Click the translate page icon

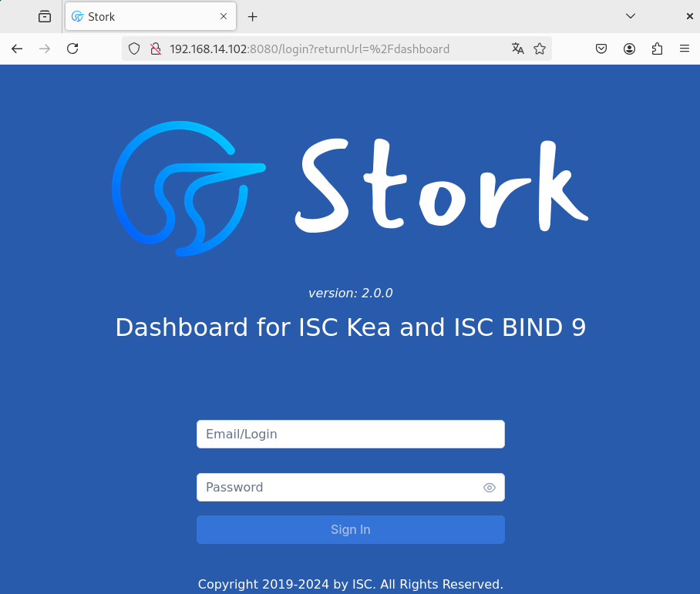(x=517, y=48)
